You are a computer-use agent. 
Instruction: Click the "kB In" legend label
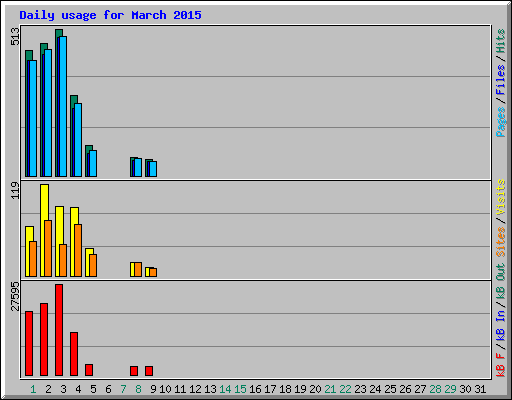[x=501, y=325]
